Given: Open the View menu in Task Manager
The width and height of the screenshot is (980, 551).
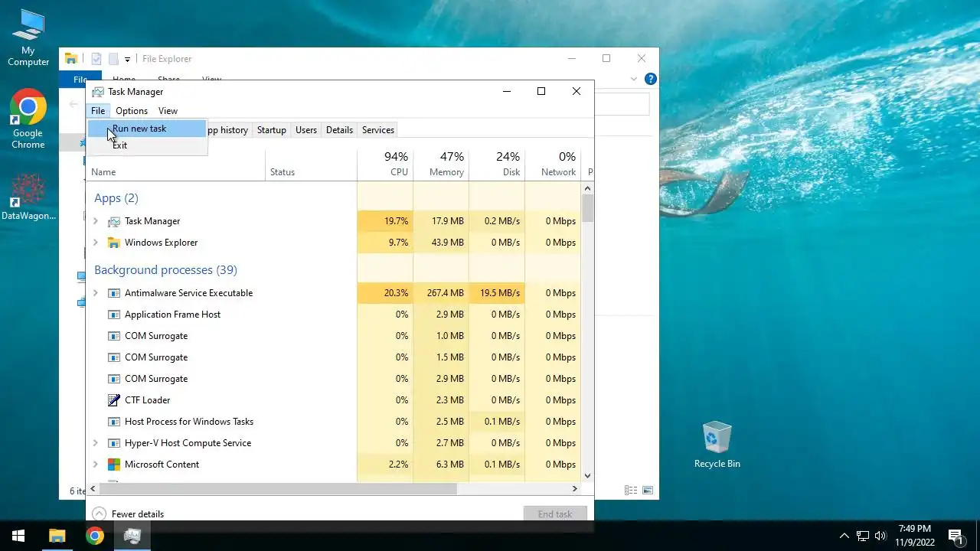Looking at the screenshot, I should click(x=168, y=111).
